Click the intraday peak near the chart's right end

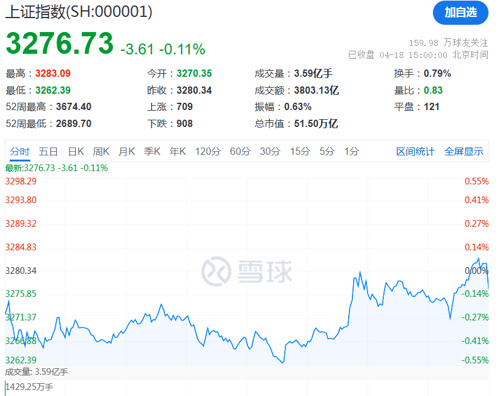[x=478, y=258]
